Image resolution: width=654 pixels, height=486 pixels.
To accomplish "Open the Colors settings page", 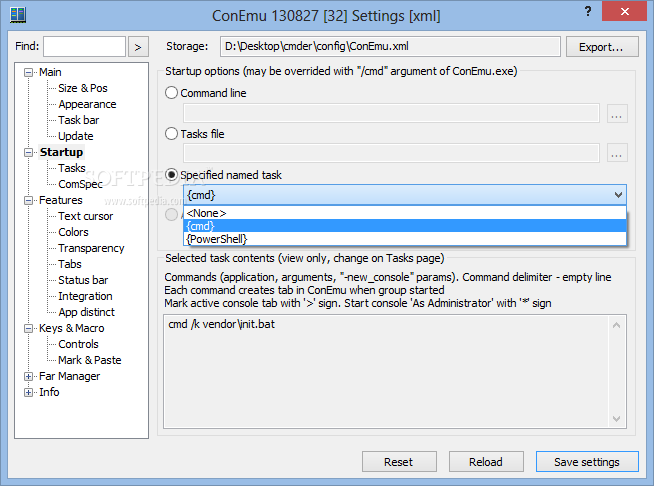I will [73, 232].
